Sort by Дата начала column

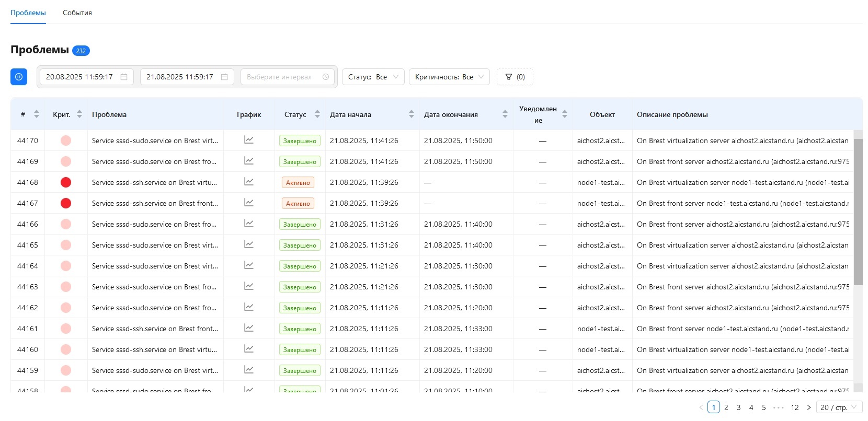tap(412, 114)
